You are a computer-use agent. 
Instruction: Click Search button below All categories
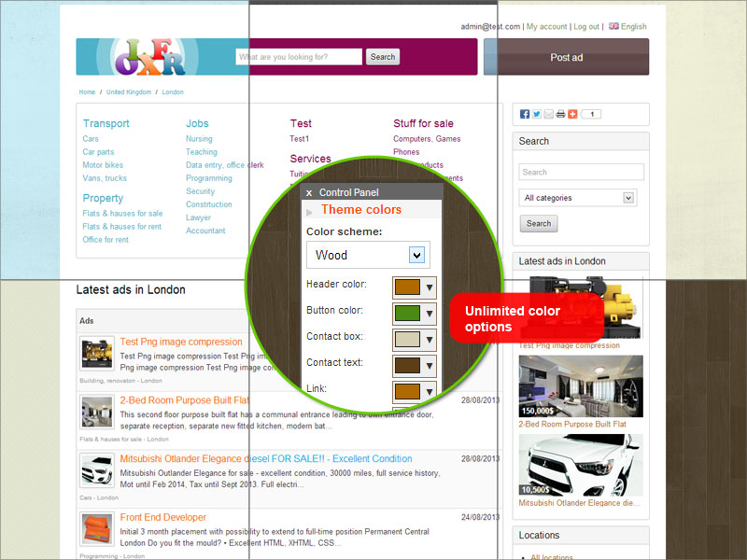(539, 223)
